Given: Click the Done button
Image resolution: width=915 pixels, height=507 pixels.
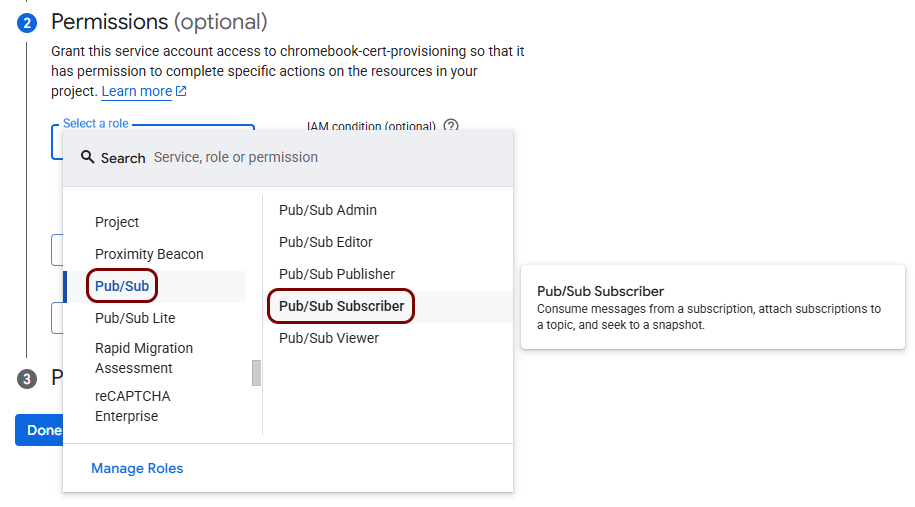Looking at the screenshot, I should [x=39, y=430].
